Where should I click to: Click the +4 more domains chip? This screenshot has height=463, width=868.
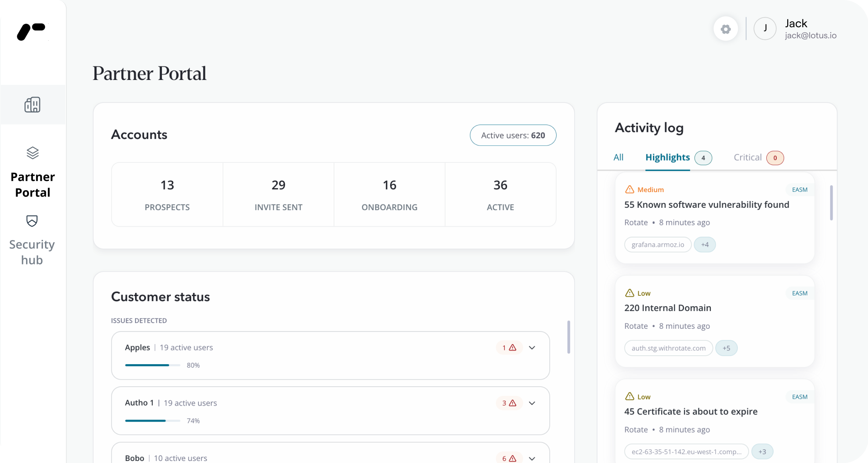(x=705, y=245)
